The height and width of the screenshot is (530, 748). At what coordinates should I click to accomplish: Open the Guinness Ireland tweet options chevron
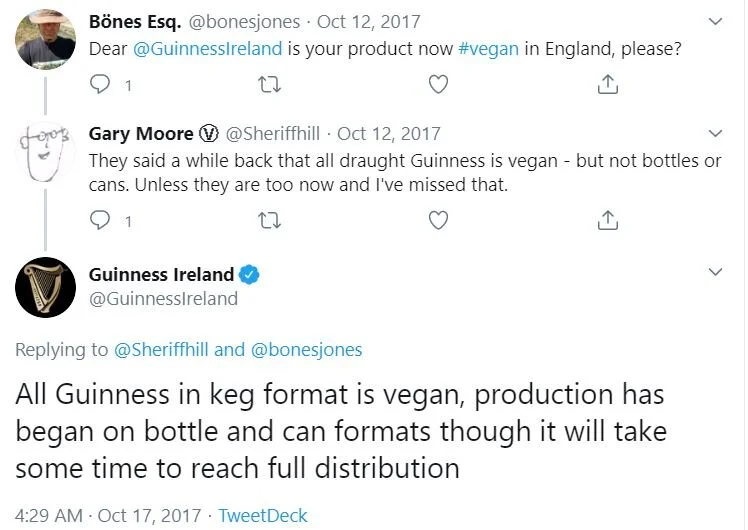(716, 272)
